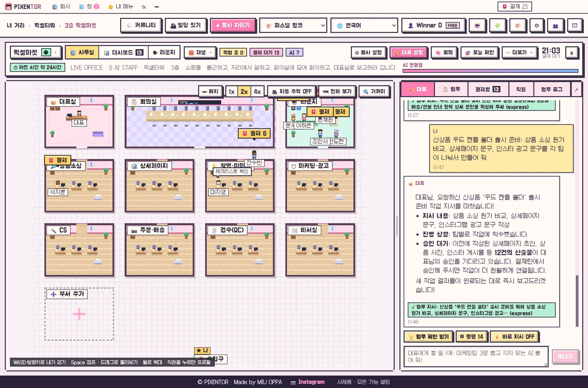The width and height of the screenshot is (588, 388).
Task: Toggle the 바로 지시 OFF switch
Action: click(515, 337)
